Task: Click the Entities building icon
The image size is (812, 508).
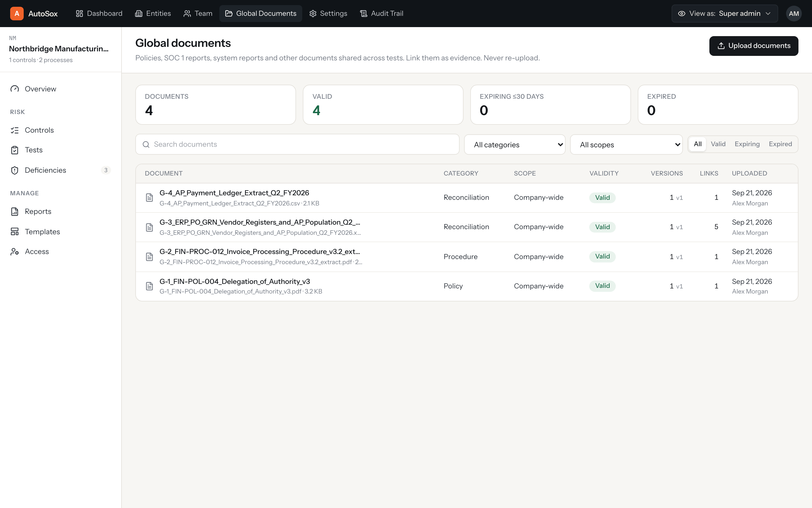Action: (139, 14)
